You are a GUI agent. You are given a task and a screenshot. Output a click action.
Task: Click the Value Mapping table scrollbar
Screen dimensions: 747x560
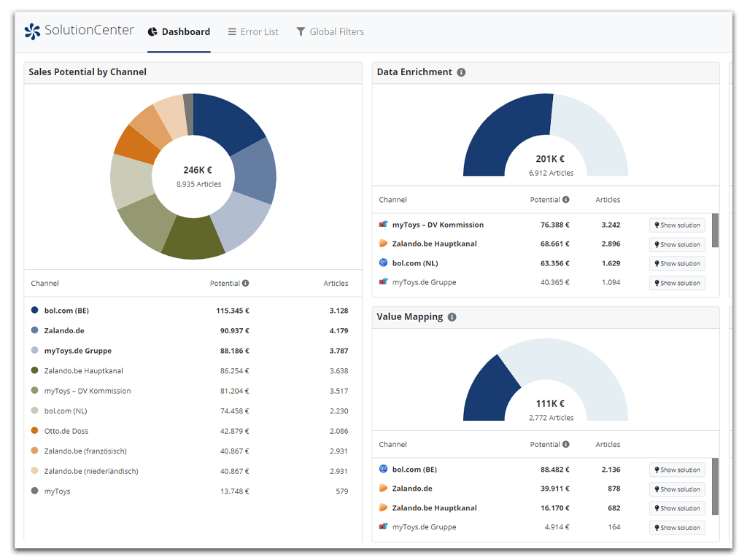tap(715, 486)
